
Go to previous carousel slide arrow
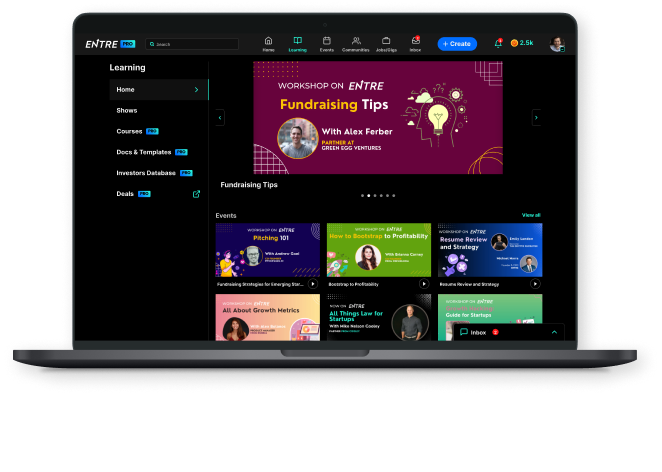(220, 117)
